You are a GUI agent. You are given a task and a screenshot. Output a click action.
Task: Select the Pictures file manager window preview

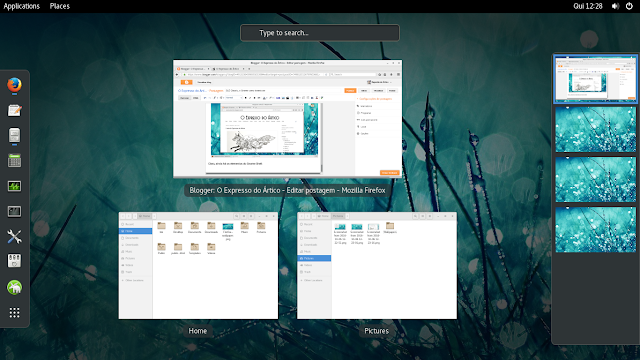(x=377, y=265)
